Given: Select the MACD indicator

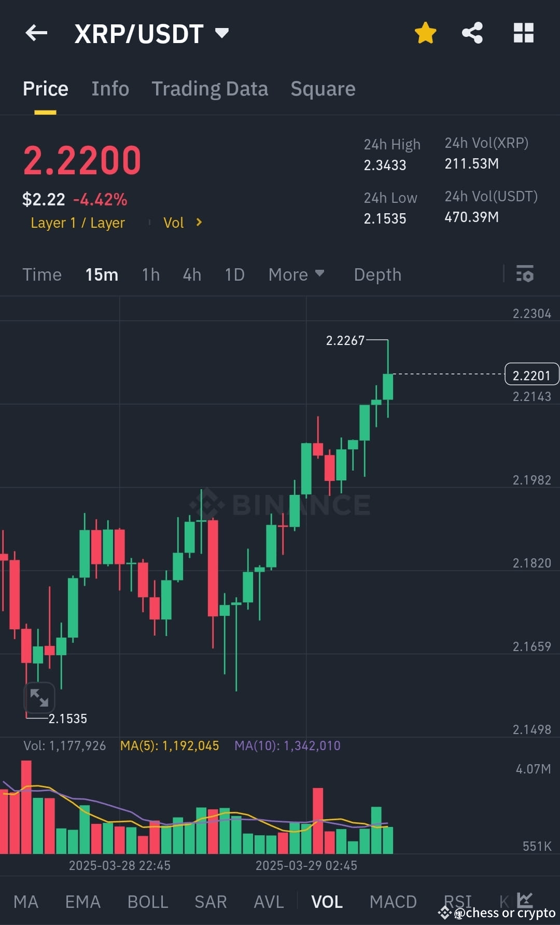Looking at the screenshot, I should tap(394, 902).
